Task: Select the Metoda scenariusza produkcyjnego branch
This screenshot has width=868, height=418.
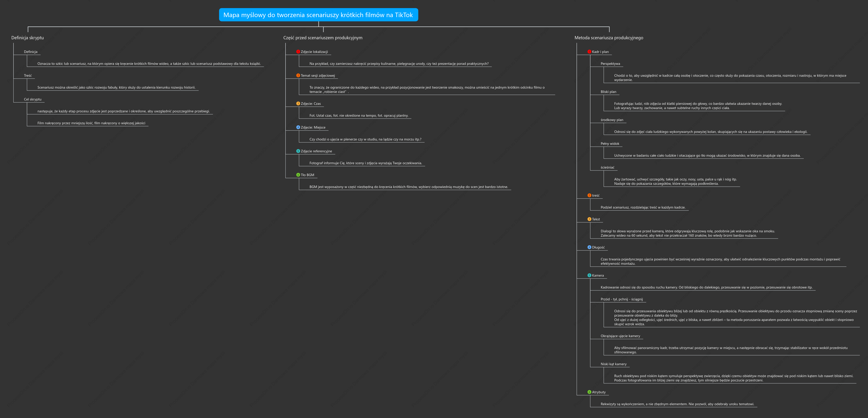Action: click(x=609, y=38)
